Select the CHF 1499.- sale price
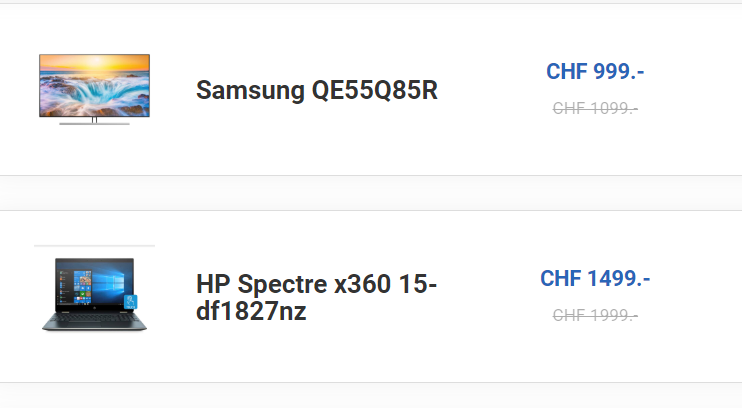This screenshot has height=408, width=742. click(x=595, y=278)
